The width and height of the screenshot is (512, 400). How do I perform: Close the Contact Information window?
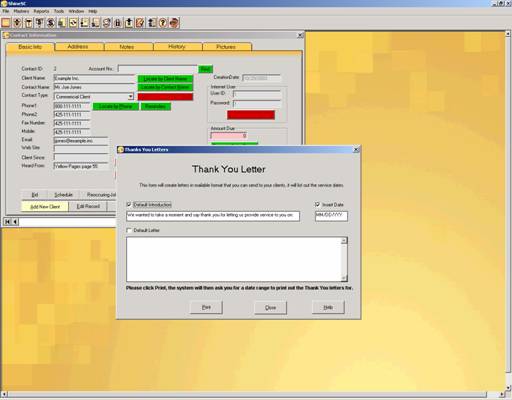point(300,35)
